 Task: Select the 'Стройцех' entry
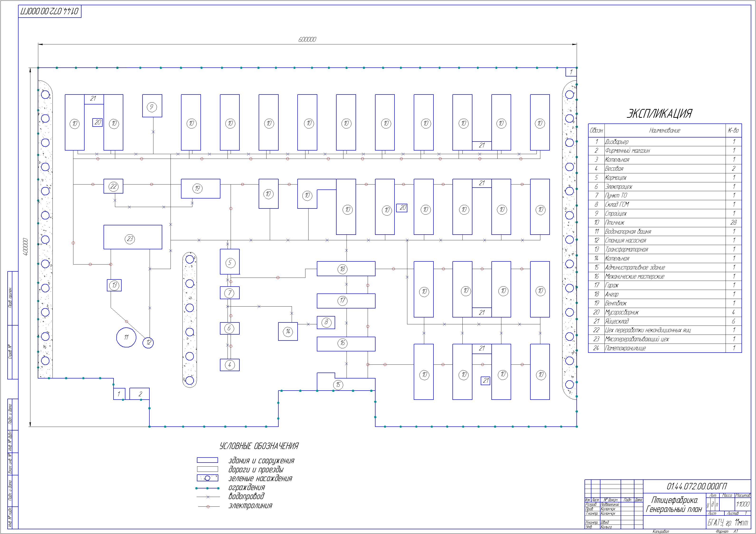616,213
